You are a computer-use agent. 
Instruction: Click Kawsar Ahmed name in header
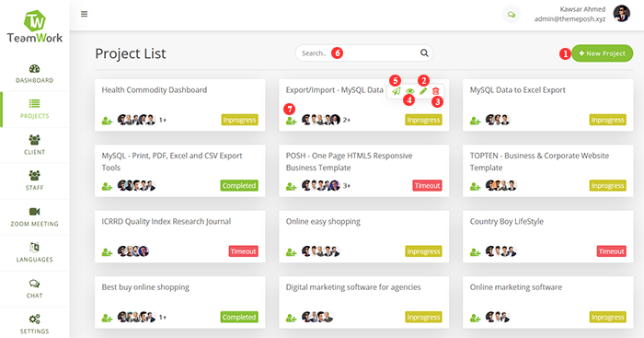(x=582, y=9)
